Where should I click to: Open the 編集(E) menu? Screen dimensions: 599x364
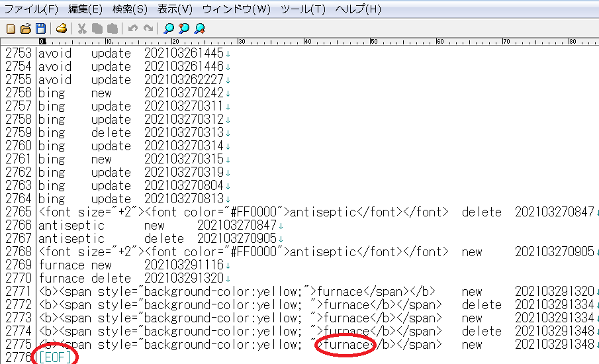85,9
